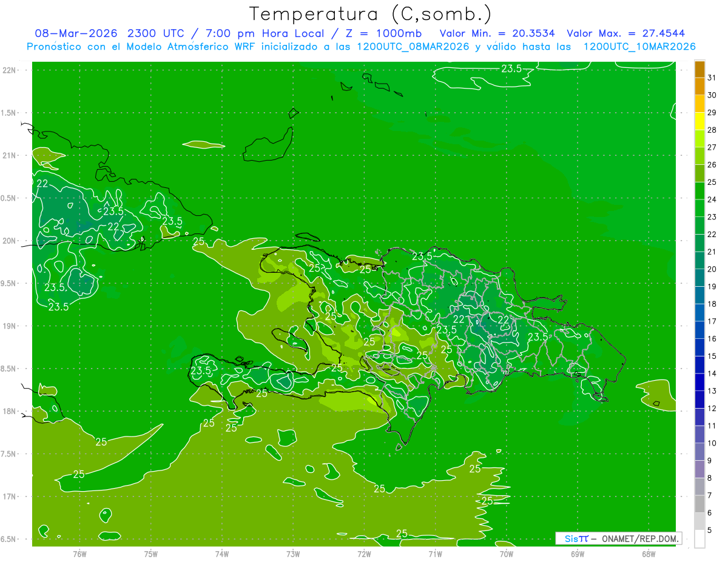
Task: Select the '7:00 pm Hora Local' text
Action: (x=269, y=34)
